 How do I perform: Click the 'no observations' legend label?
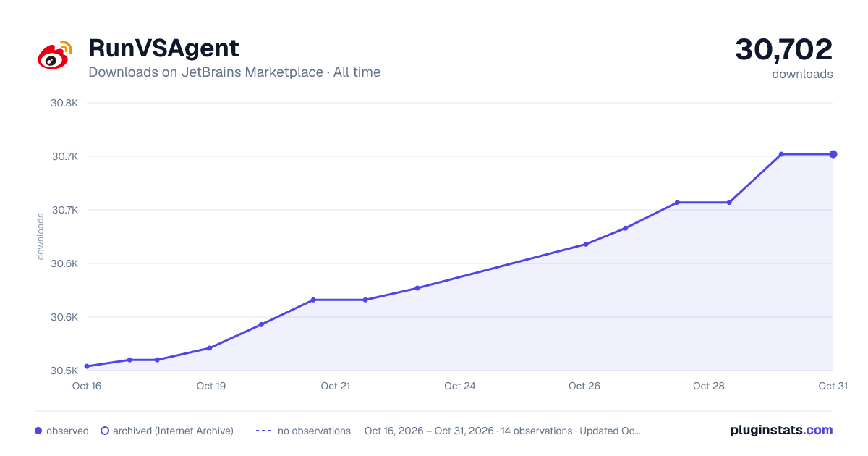pos(314,431)
